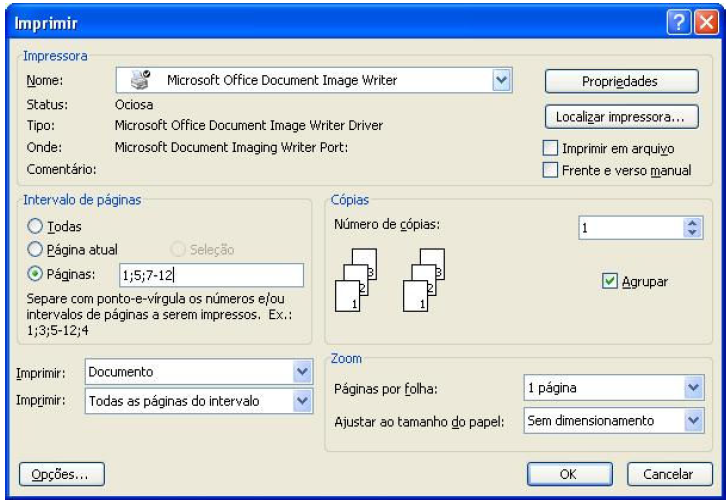Select the Todas radio button
728x502 pixels.
pyautogui.click(x=35, y=227)
